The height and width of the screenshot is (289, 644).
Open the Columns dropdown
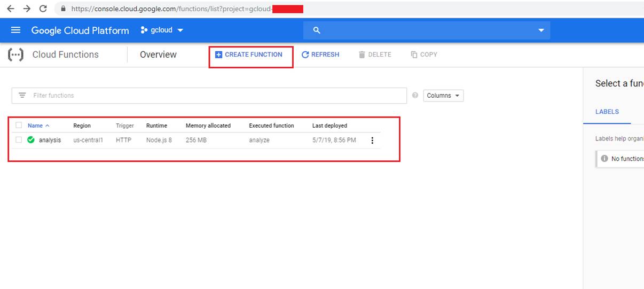[443, 96]
